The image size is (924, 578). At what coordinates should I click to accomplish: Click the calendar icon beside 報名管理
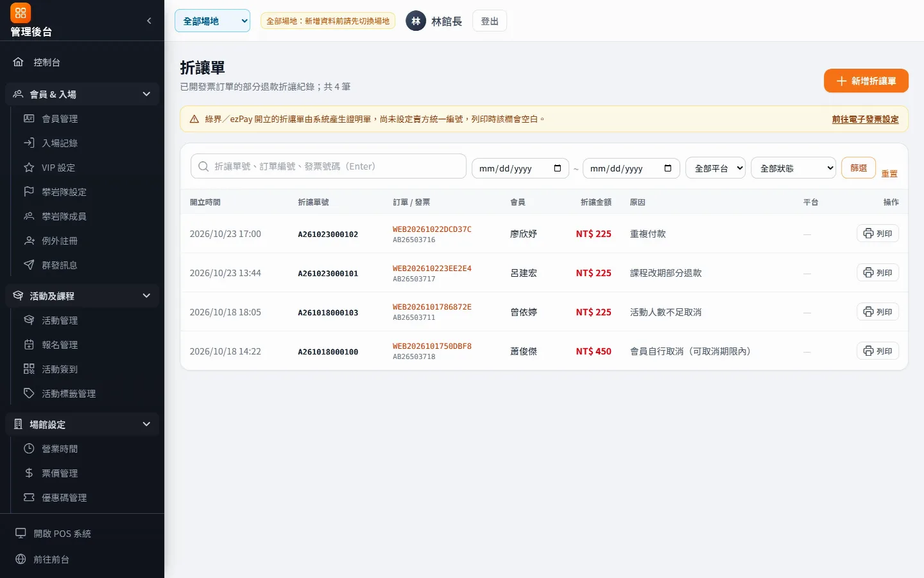coord(29,344)
